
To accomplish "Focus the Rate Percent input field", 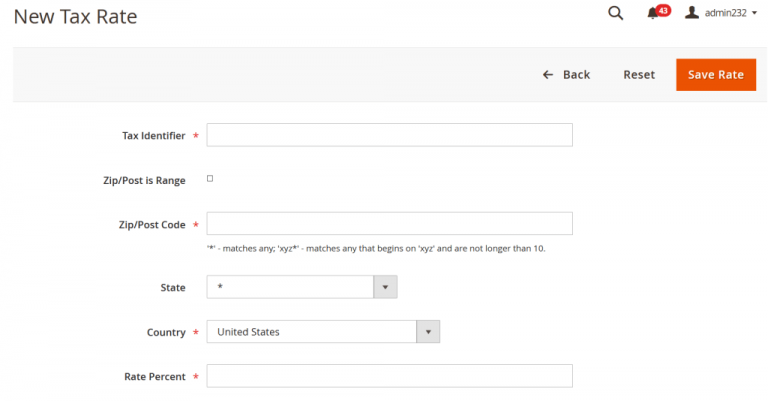I will 389,376.
